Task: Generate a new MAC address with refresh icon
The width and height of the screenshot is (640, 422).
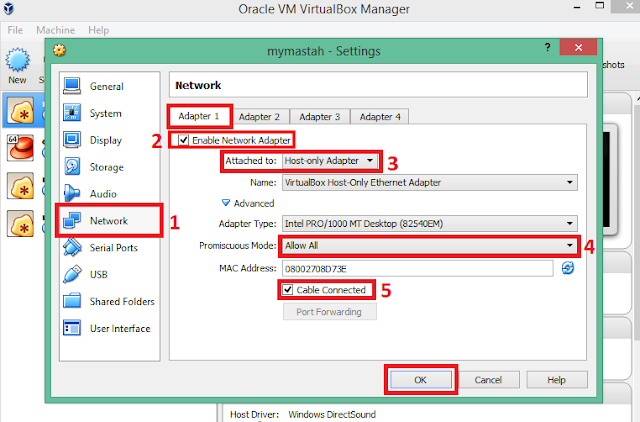Action: click(568, 268)
